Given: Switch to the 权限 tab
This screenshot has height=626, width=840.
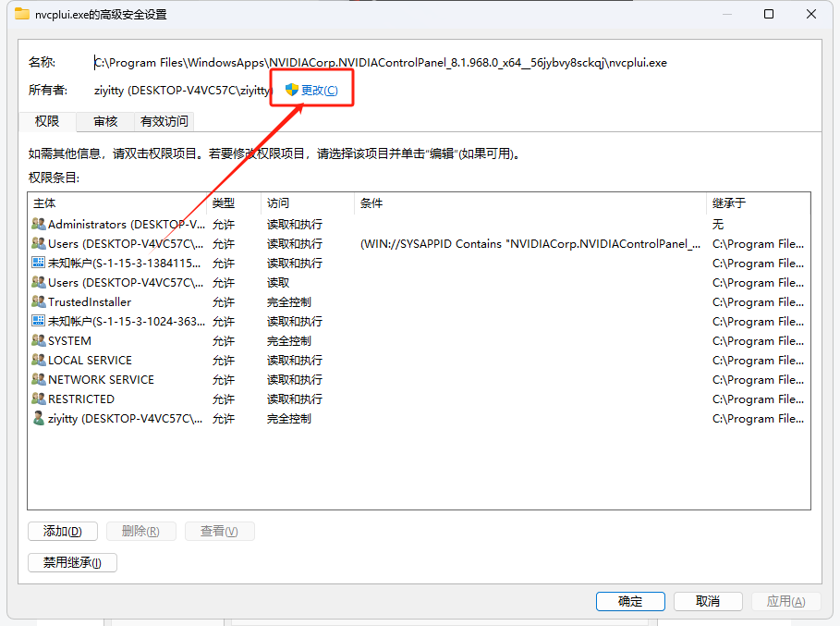Looking at the screenshot, I should [x=47, y=122].
